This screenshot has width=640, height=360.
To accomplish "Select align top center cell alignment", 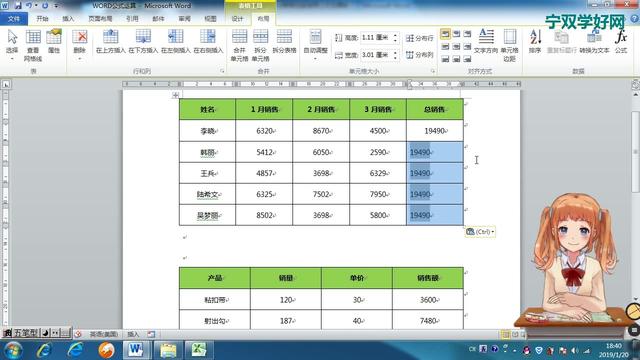I will point(456,34).
